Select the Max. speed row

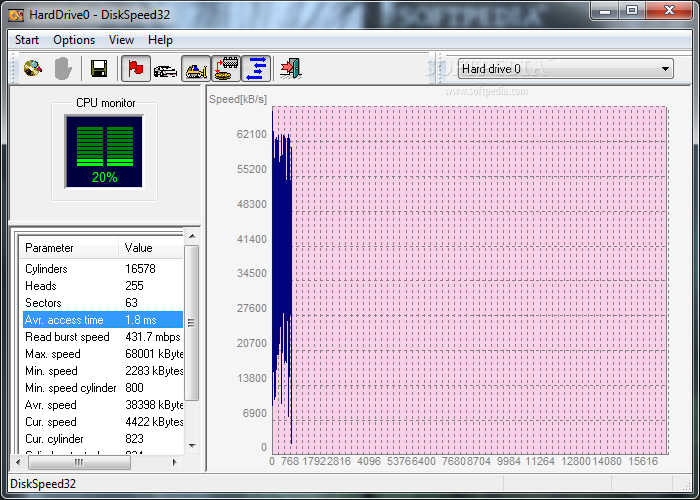(103, 354)
